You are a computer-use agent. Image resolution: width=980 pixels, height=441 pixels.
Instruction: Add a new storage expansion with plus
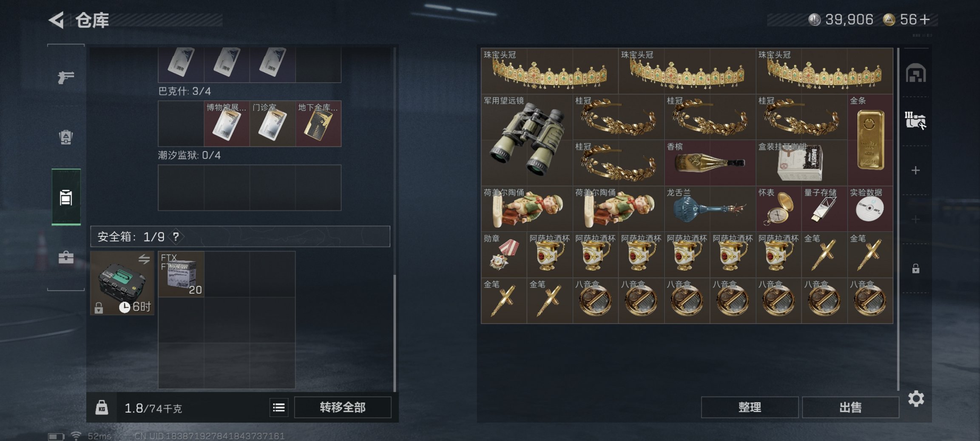click(x=916, y=171)
